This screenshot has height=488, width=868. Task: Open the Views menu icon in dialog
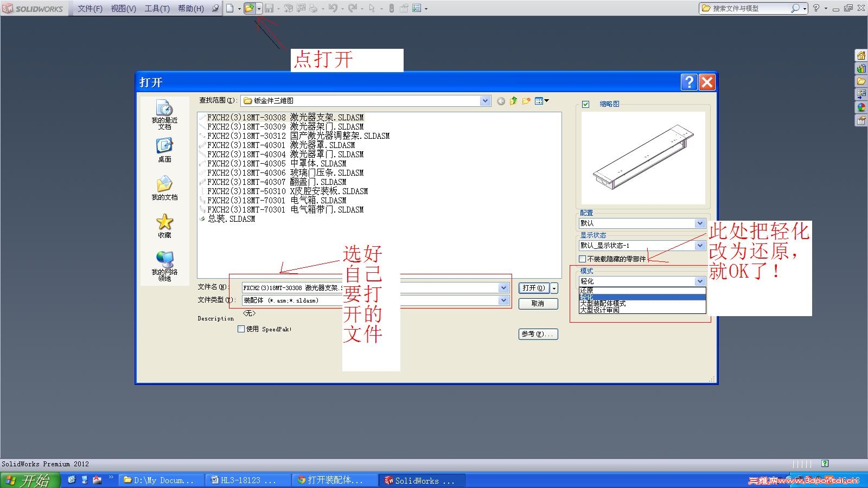click(x=541, y=101)
